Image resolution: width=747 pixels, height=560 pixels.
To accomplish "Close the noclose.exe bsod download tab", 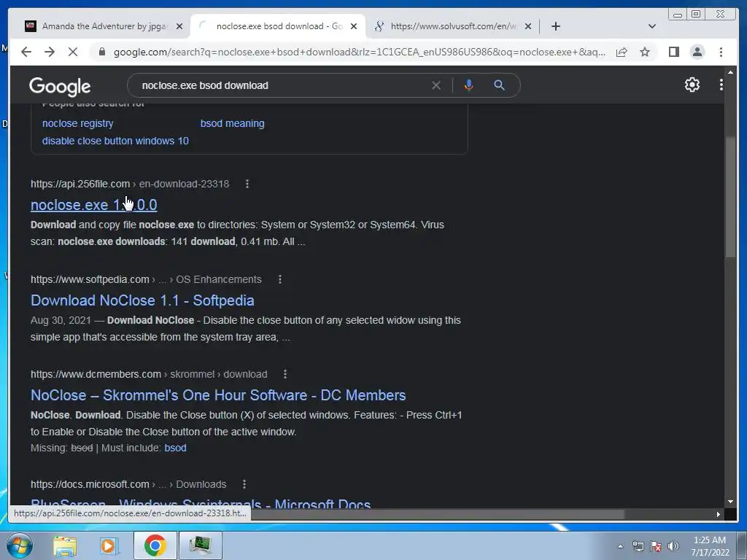I will point(354,26).
